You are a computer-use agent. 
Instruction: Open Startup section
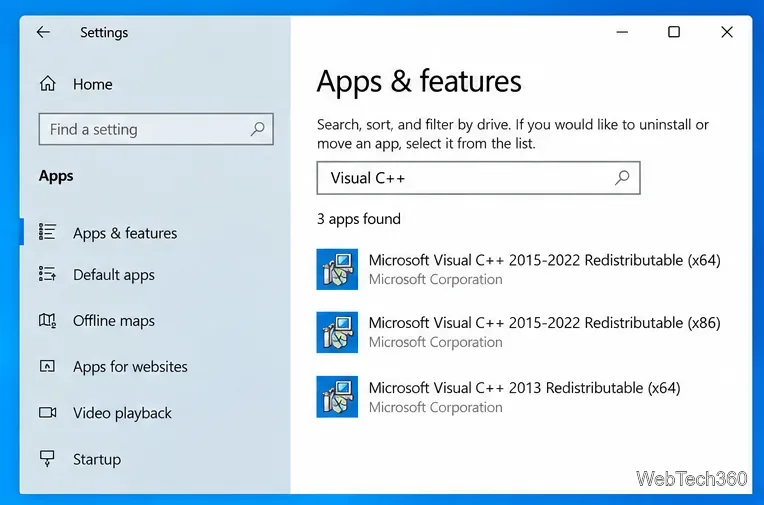(x=97, y=459)
